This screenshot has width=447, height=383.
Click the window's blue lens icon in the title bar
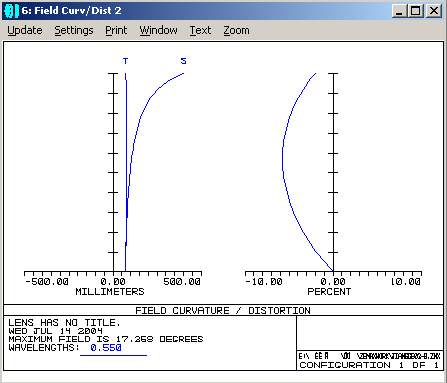pyautogui.click(x=11, y=11)
